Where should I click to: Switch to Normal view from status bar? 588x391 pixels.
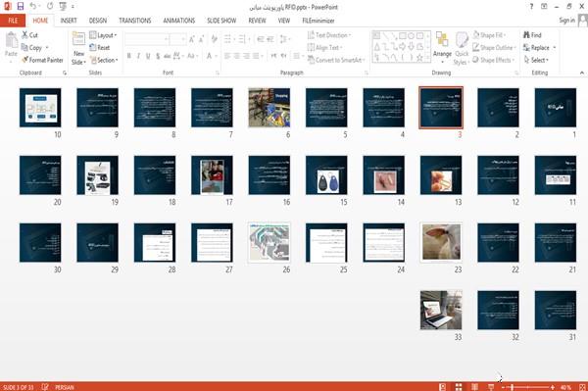click(443, 387)
